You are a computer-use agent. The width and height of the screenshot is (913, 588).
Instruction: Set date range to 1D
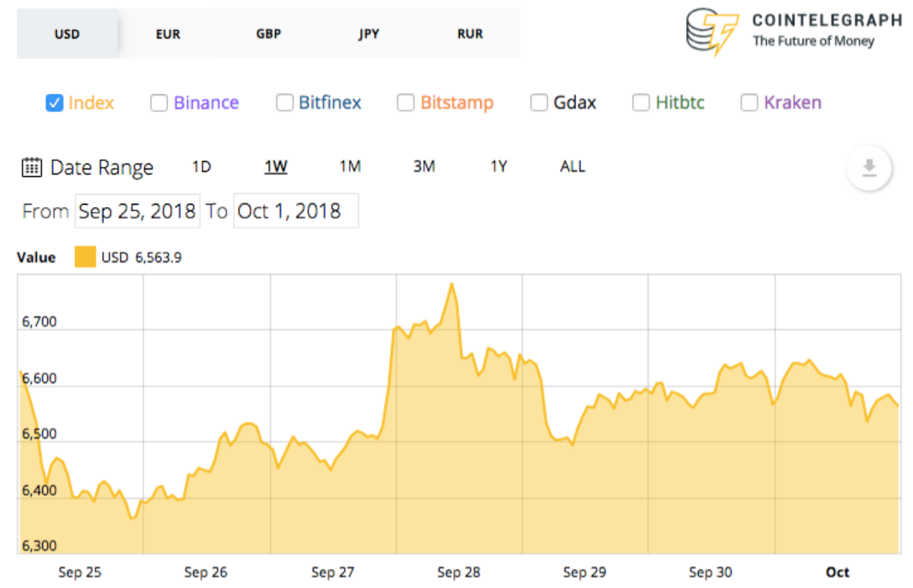pyautogui.click(x=201, y=167)
